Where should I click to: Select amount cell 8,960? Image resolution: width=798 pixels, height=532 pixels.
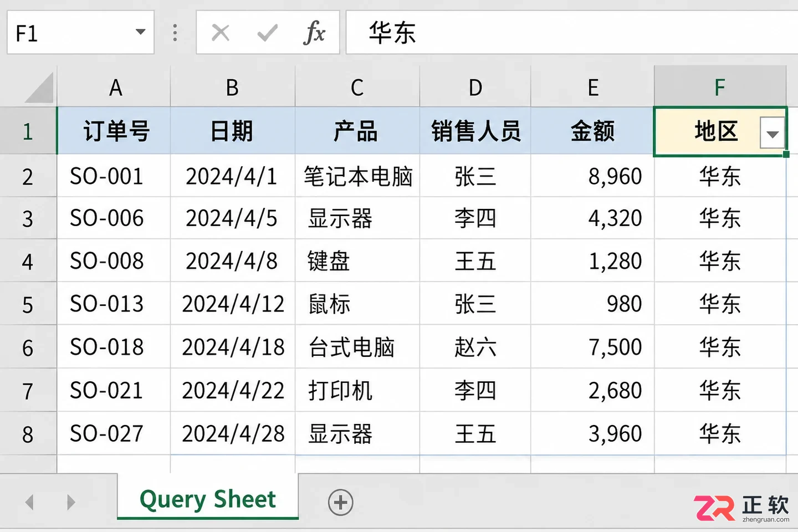tap(592, 176)
